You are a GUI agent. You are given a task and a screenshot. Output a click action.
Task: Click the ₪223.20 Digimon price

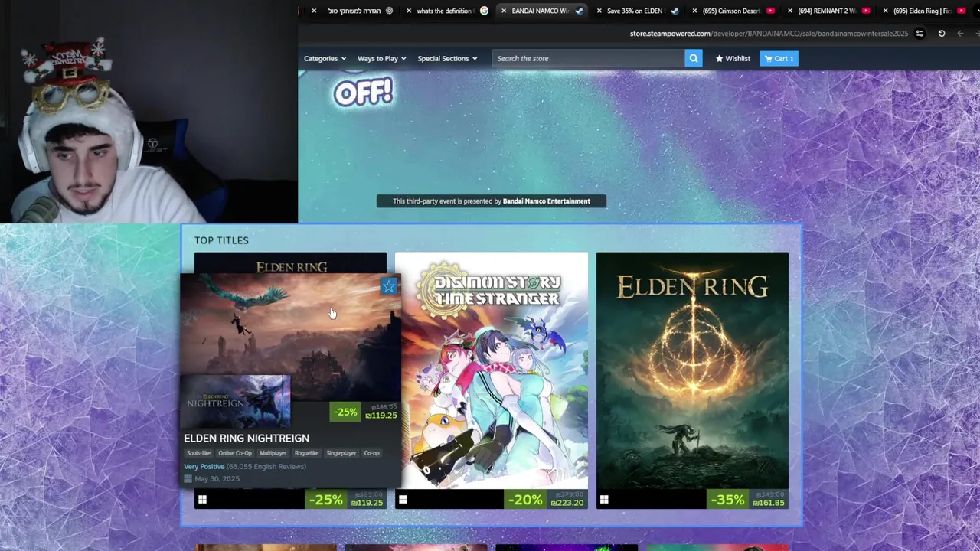567,503
